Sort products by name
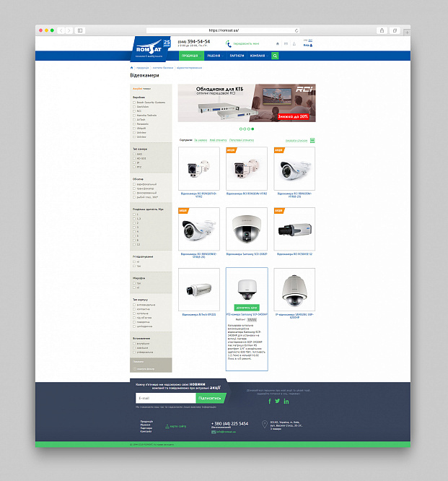 coord(201,140)
